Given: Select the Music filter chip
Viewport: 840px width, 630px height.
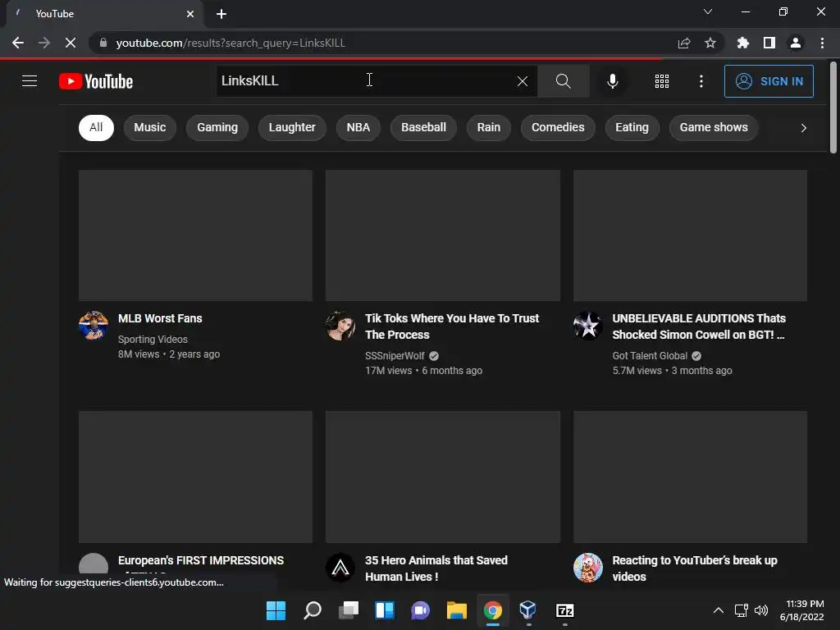Looking at the screenshot, I should point(150,127).
